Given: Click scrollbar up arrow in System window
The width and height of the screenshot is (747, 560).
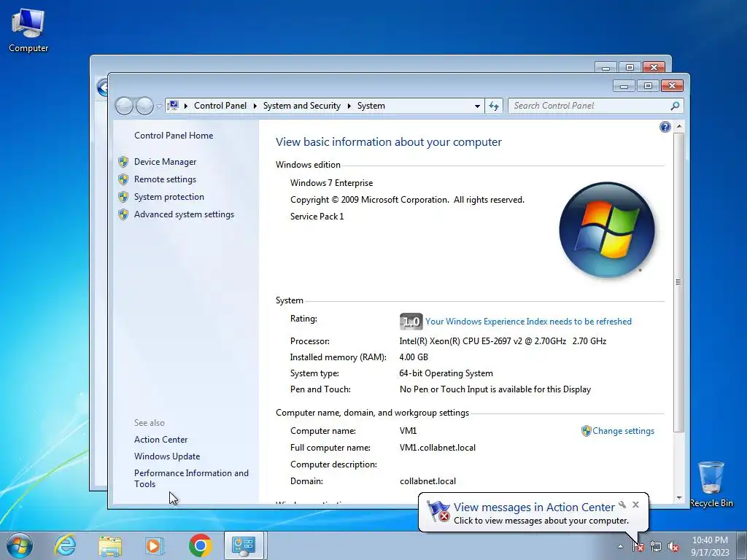Looking at the screenshot, I should tap(679, 127).
